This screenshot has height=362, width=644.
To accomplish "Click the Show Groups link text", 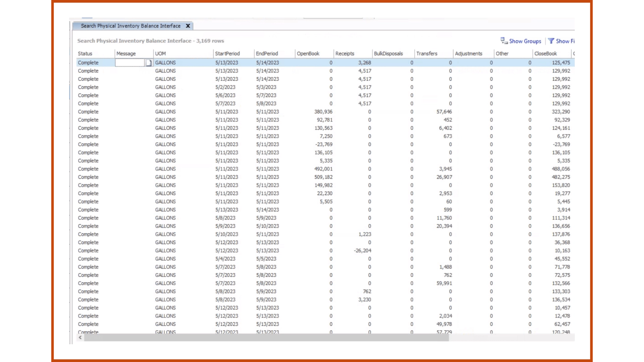I will pos(525,41).
